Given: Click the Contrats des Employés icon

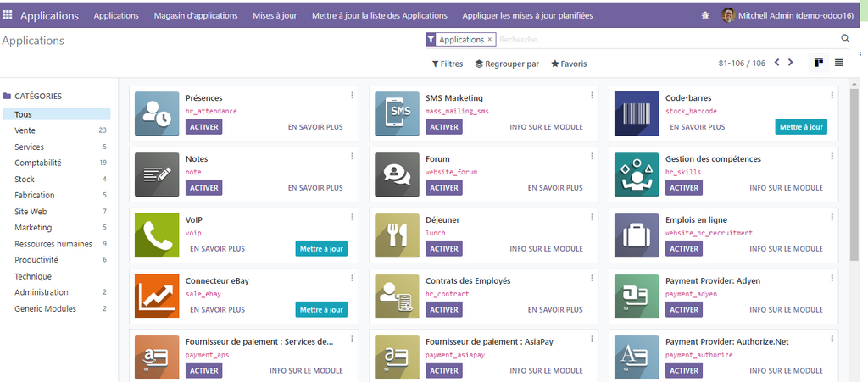Looking at the screenshot, I should pyautogui.click(x=397, y=296).
